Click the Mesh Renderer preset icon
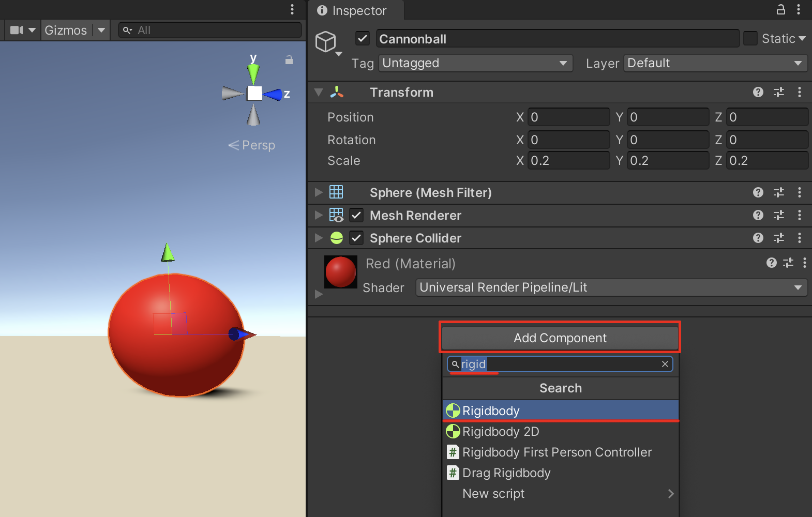This screenshot has height=517, width=812. pos(778,215)
